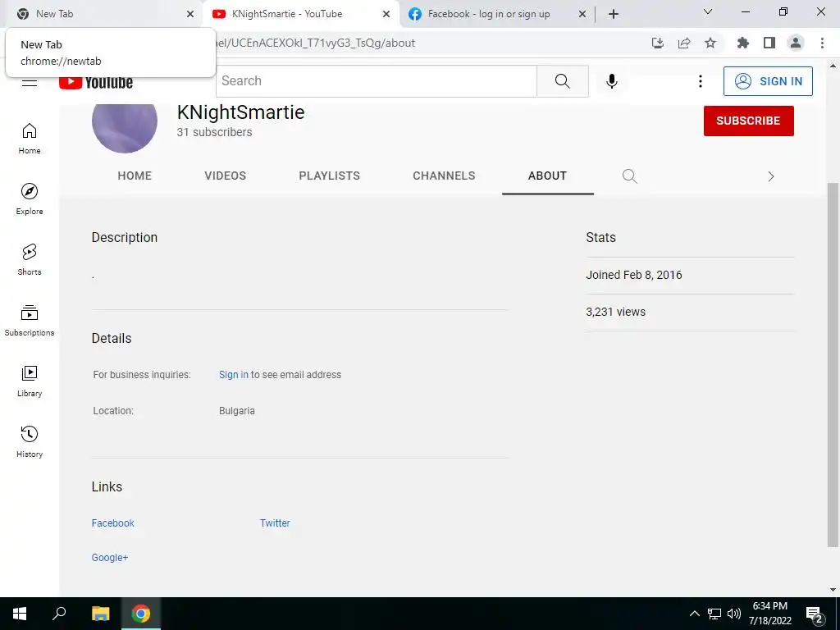Click the search magnifier button

click(x=563, y=81)
